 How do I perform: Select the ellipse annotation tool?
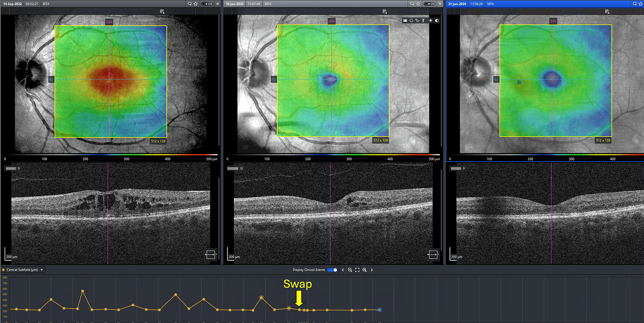coord(411,20)
